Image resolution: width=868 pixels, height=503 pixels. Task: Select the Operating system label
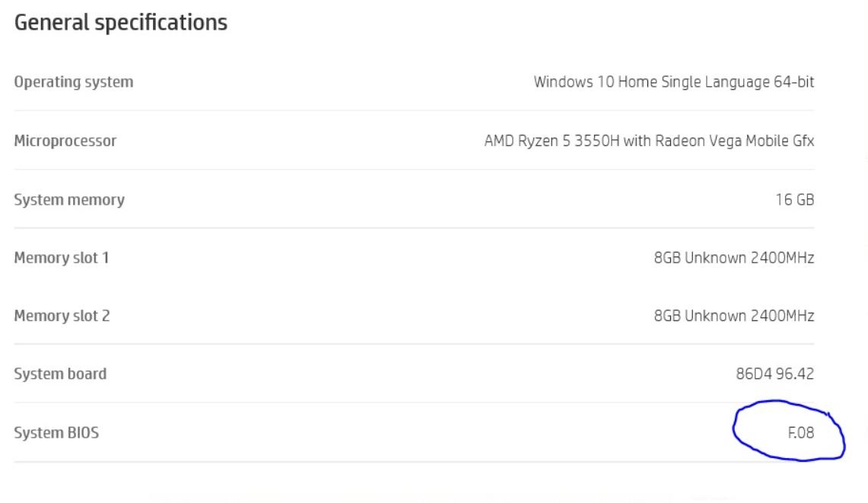74,82
